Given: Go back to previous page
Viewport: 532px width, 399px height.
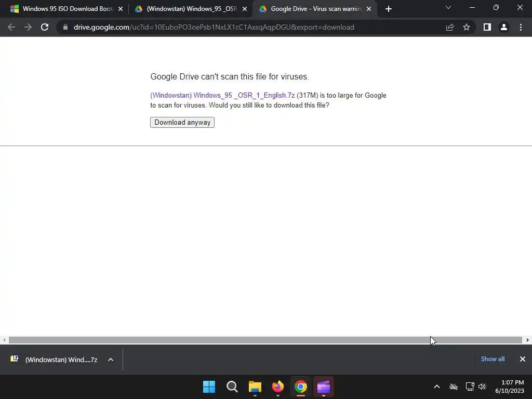Looking at the screenshot, I should tap(11, 27).
